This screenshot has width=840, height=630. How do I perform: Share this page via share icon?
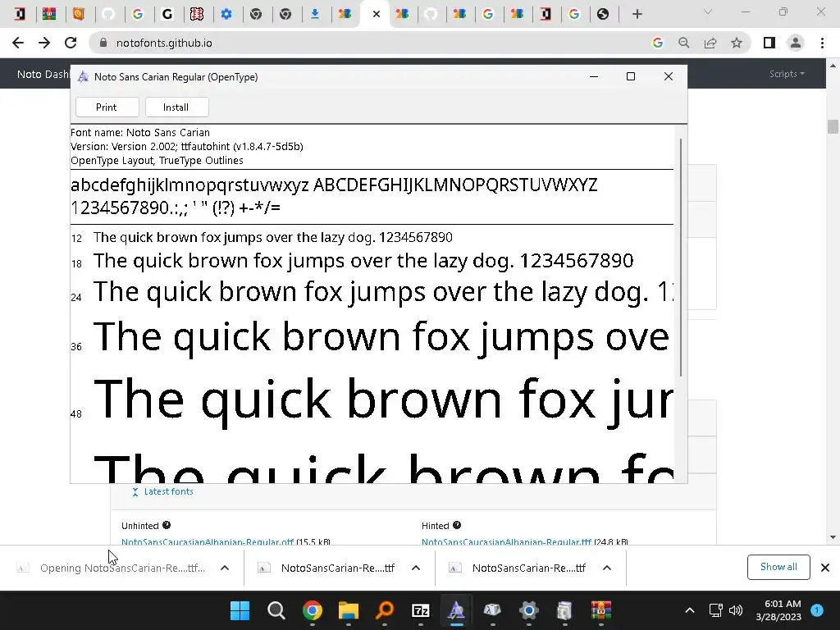click(710, 43)
